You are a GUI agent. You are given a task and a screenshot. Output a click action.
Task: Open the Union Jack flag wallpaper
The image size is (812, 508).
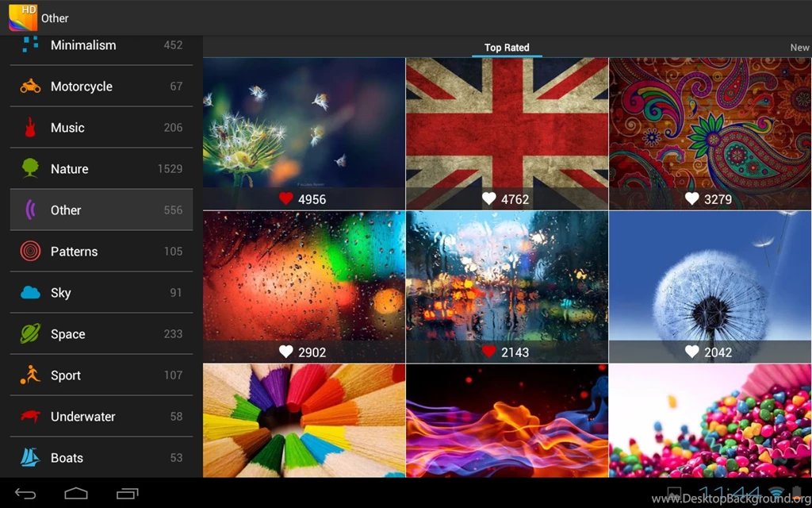tap(507, 127)
